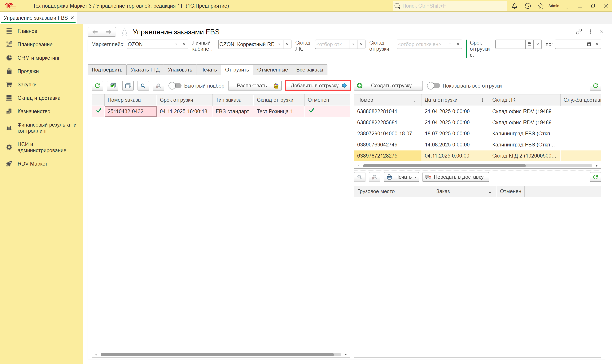Image resolution: width=612 pixels, height=364 pixels.
Task: Turn on Показывать все отгрузки switch
Action: (433, 86)
